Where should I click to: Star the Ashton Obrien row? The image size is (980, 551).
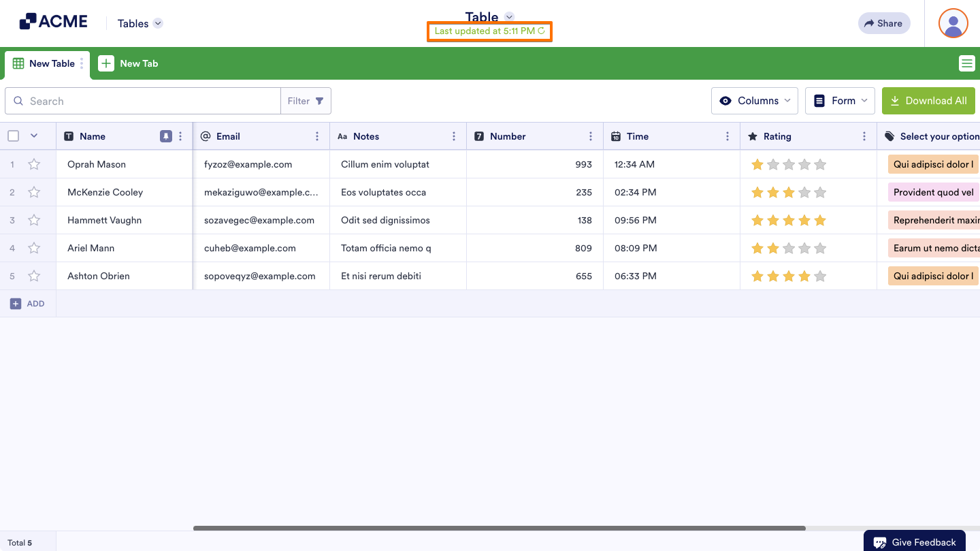[x=34, y=276]
